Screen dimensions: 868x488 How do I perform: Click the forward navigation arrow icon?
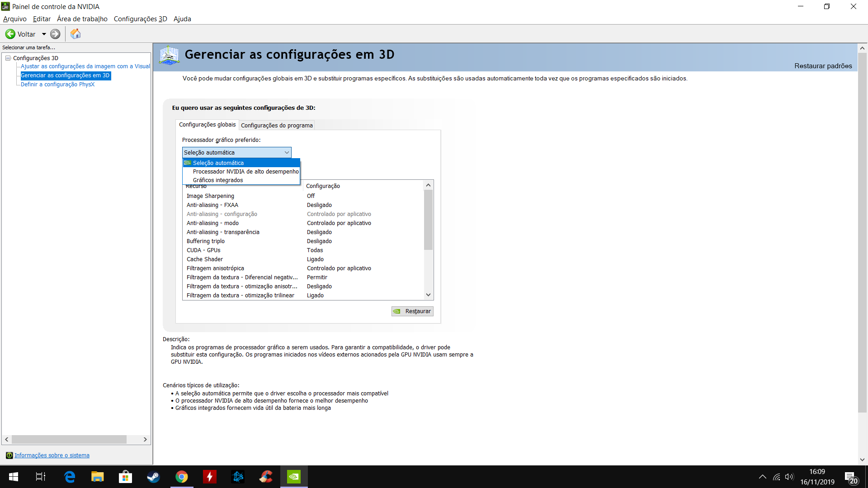(55, 34)
